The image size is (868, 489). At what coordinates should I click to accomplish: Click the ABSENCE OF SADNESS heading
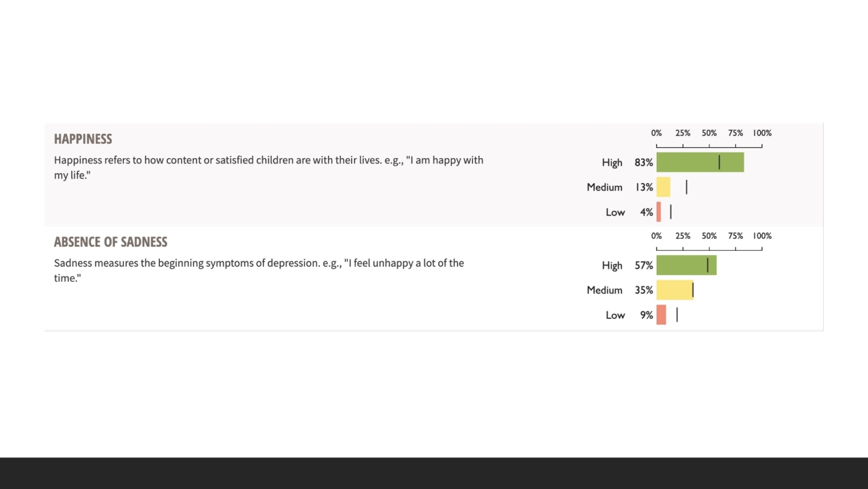(x=110, y=242)
